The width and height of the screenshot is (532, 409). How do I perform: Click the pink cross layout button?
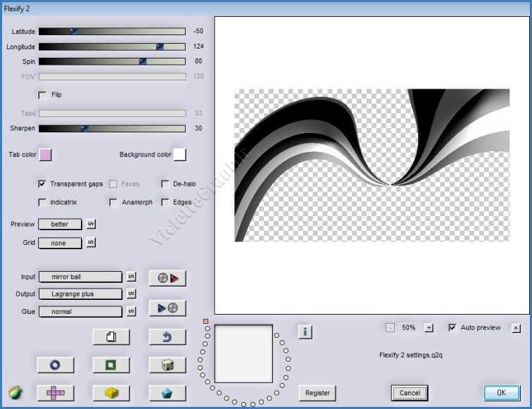[55, 392]
